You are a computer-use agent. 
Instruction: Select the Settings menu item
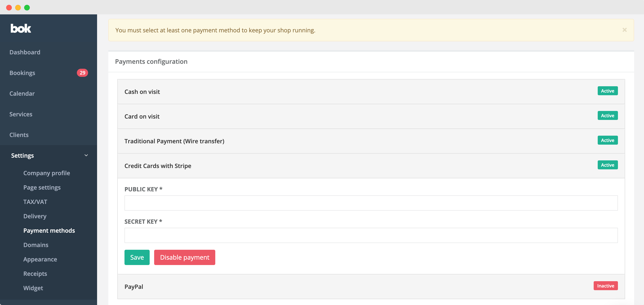click(x=22, y=155)
